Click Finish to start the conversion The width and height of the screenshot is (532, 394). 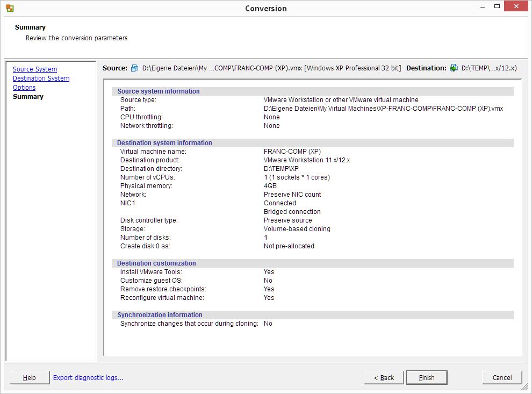point(427,378)
